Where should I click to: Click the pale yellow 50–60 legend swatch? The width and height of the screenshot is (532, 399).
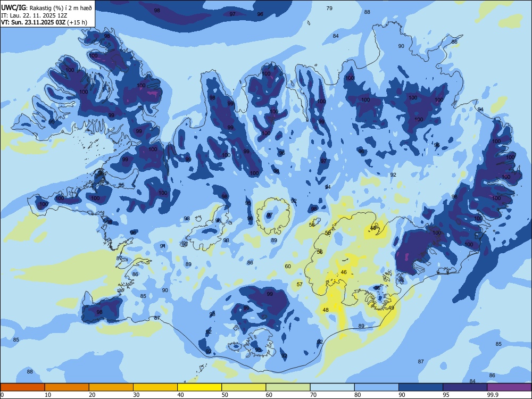244,387
